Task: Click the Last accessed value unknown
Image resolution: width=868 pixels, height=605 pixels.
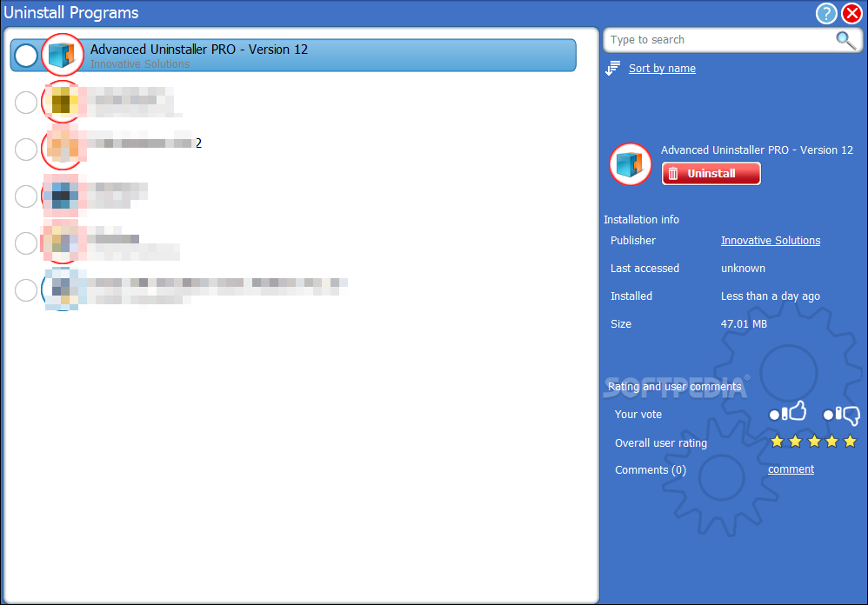Action: click(743, 269)
